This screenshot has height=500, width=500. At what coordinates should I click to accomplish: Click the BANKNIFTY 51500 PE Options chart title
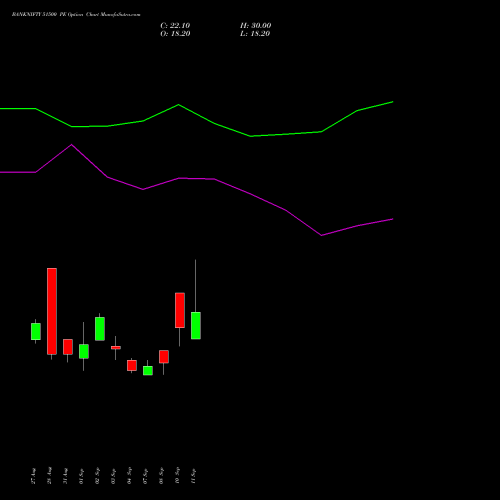coord(76,14)
